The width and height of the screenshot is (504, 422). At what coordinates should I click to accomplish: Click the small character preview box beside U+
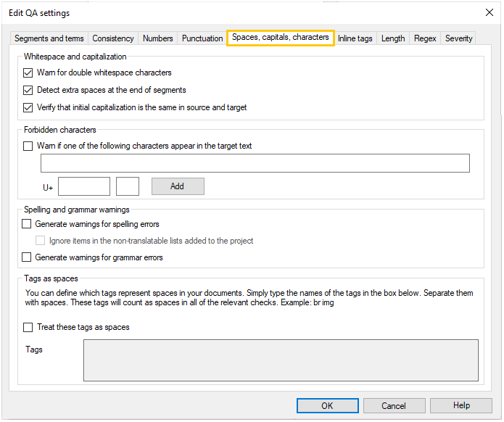(x=128, y=186)
